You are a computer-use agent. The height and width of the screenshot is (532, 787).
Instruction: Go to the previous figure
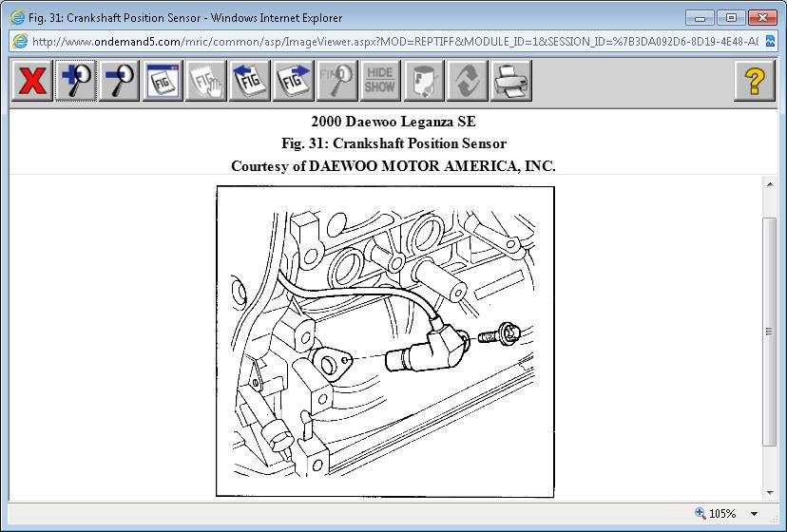250,81
